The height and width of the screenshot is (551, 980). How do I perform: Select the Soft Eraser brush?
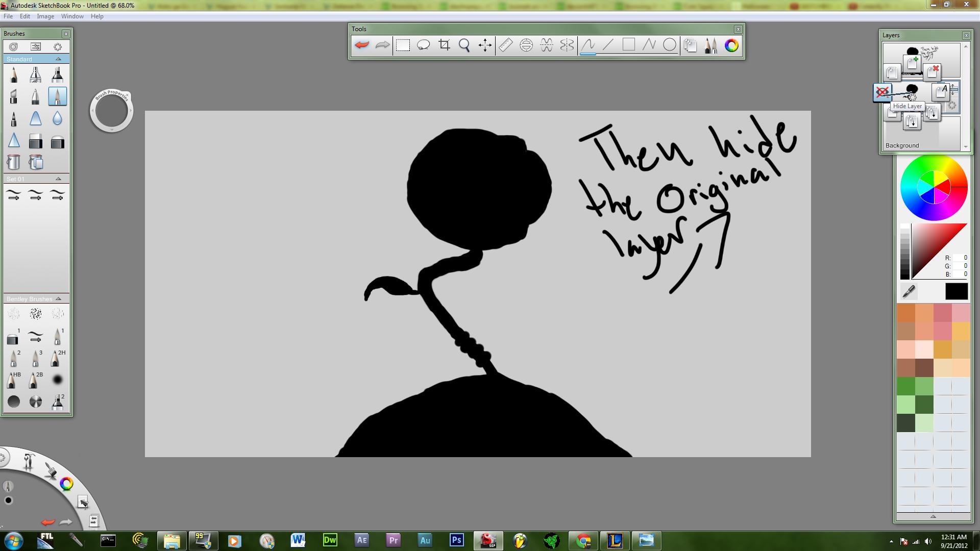57,141
